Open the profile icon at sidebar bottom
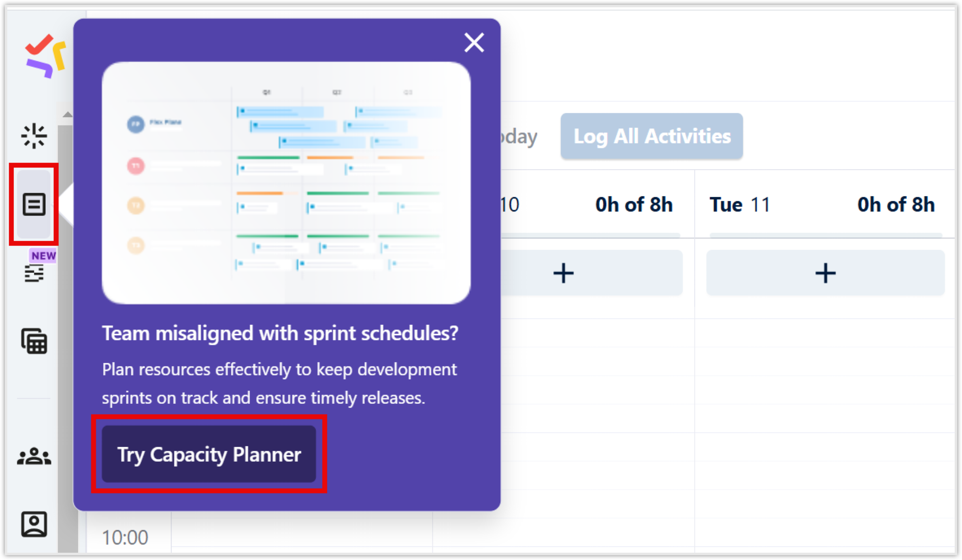 [34, 525]
